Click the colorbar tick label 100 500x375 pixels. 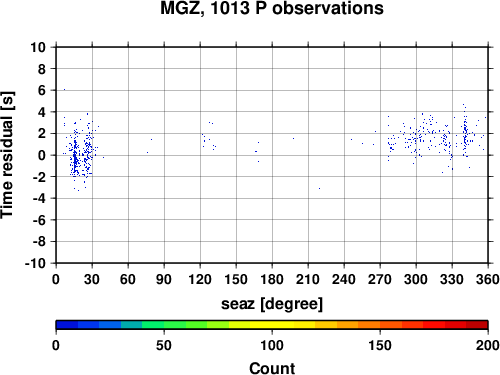click(x=272, y=345)
